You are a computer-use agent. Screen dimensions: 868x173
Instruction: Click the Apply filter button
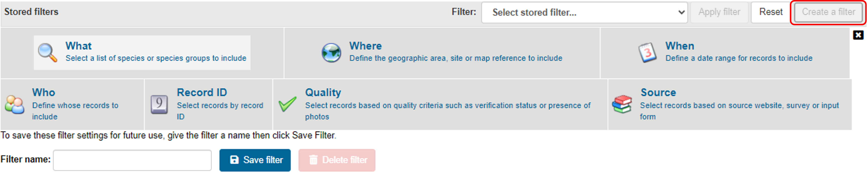719,12
